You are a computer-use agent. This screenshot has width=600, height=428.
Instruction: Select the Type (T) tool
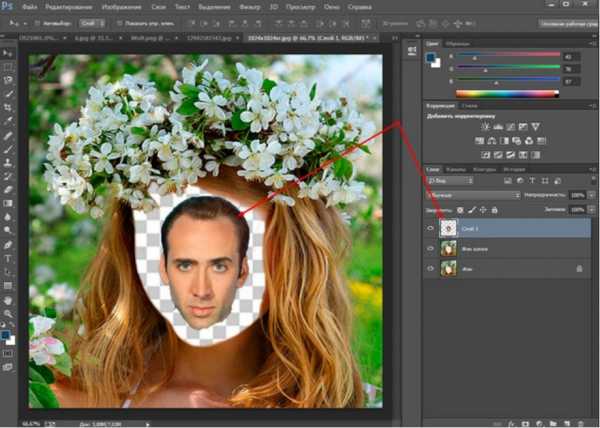tap(8, 257)
